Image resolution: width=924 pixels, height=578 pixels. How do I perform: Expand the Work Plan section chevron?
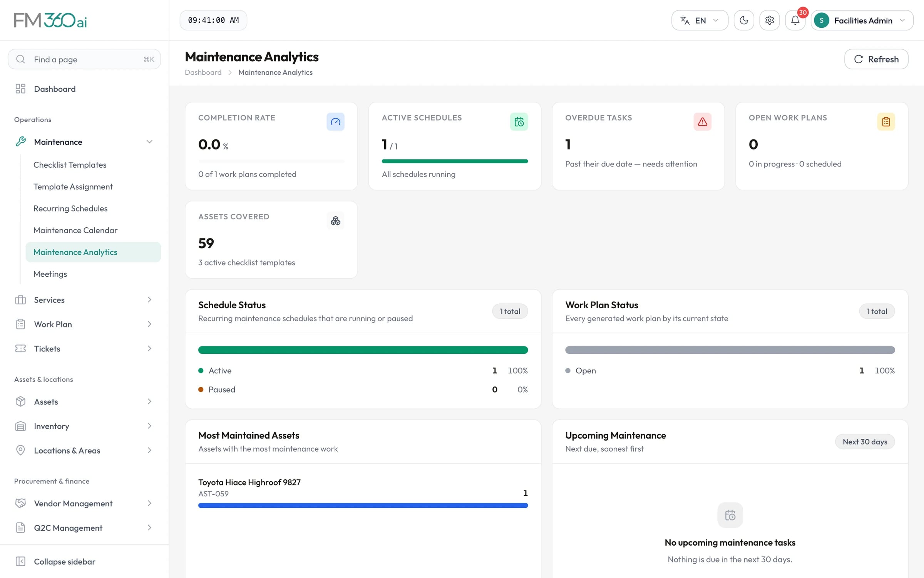point(149,324)
